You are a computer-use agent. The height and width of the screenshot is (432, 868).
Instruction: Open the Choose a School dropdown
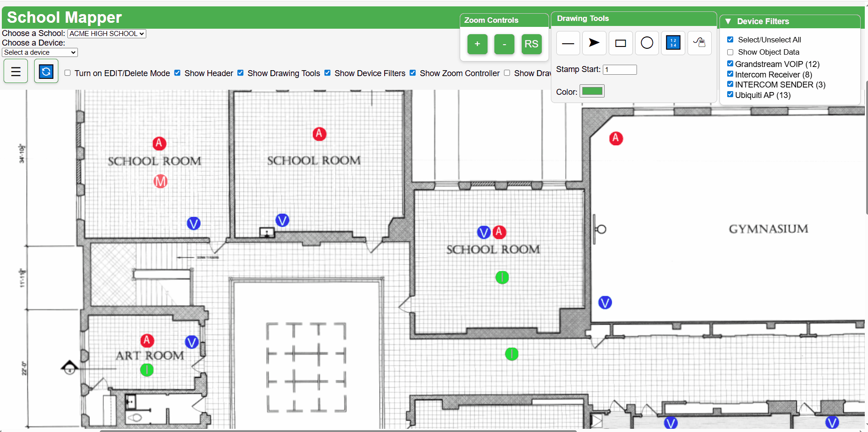(107, 34)
